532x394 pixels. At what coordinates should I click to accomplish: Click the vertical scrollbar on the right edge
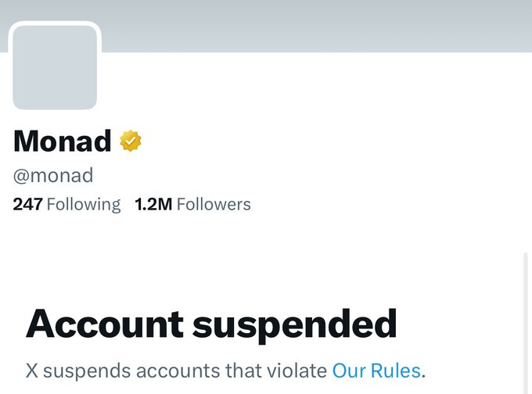[527, 321]
